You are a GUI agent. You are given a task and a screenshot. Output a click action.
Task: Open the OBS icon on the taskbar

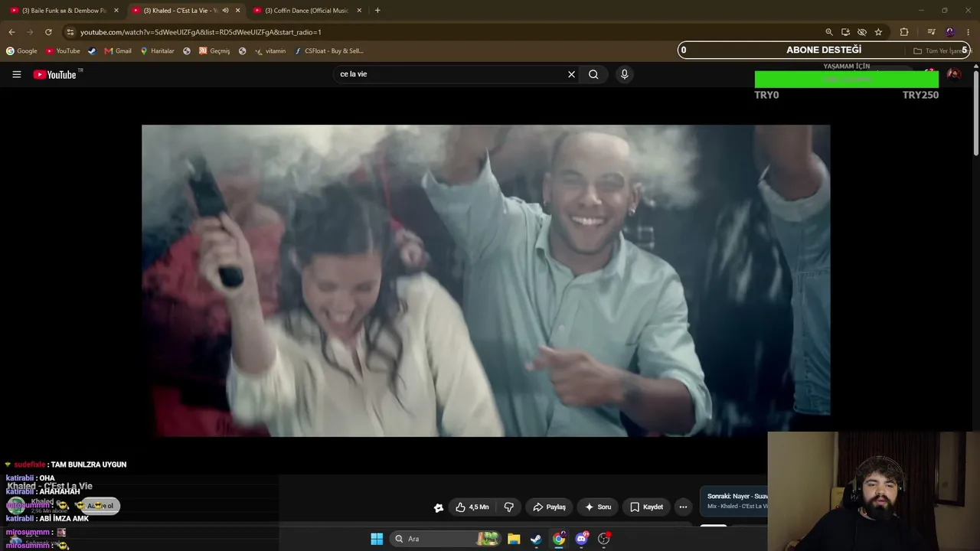point(603,539)
